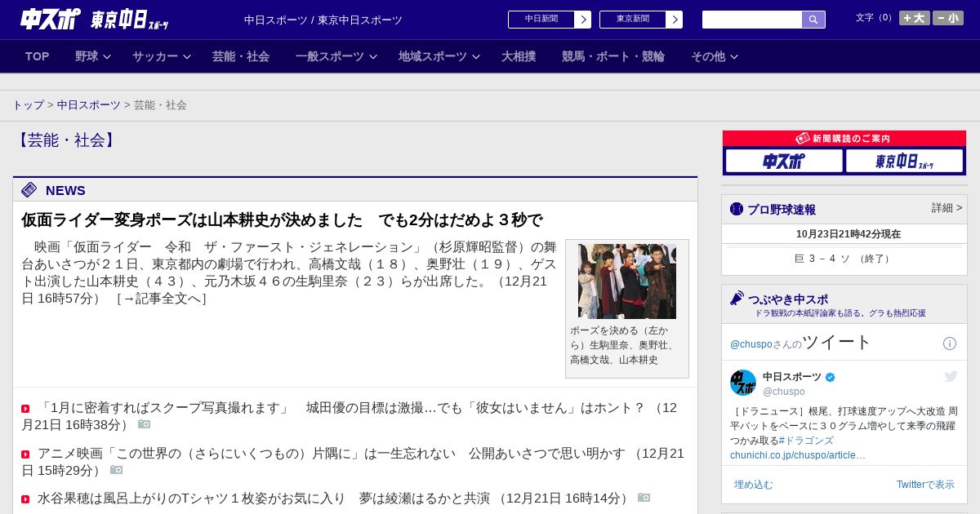This screenshot has width=980, height=514.
Task: Expand the 一般スポーツ menu
Action: (x=336, y=56)
